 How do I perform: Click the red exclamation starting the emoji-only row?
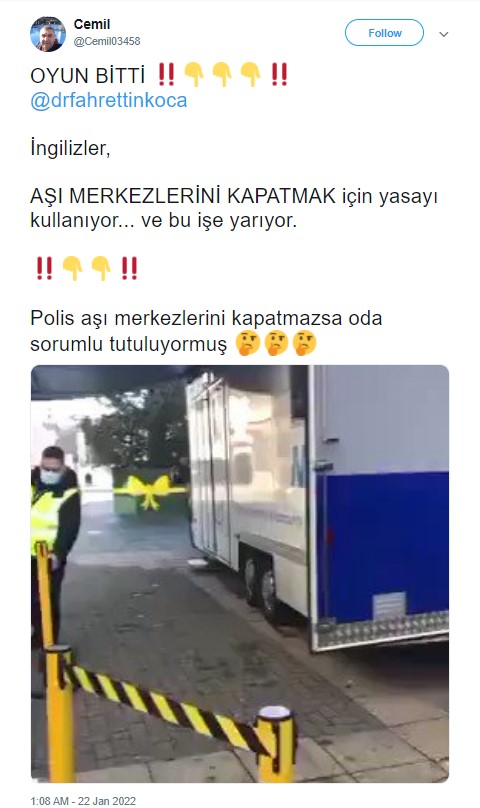click(44, 268)
